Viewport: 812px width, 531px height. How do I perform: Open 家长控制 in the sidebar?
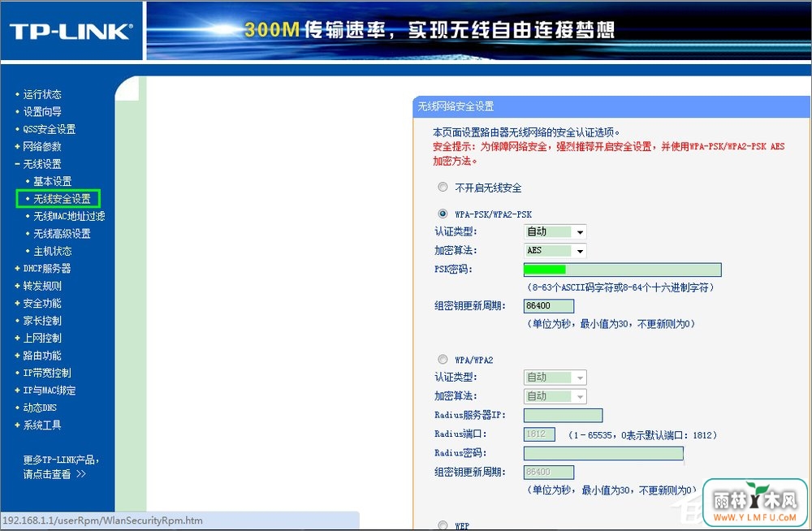tap(42, 321)
